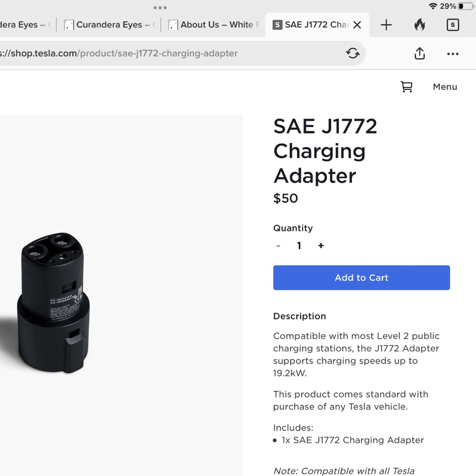Switch to the Curandera Eyes tab

tap(109, 25)
